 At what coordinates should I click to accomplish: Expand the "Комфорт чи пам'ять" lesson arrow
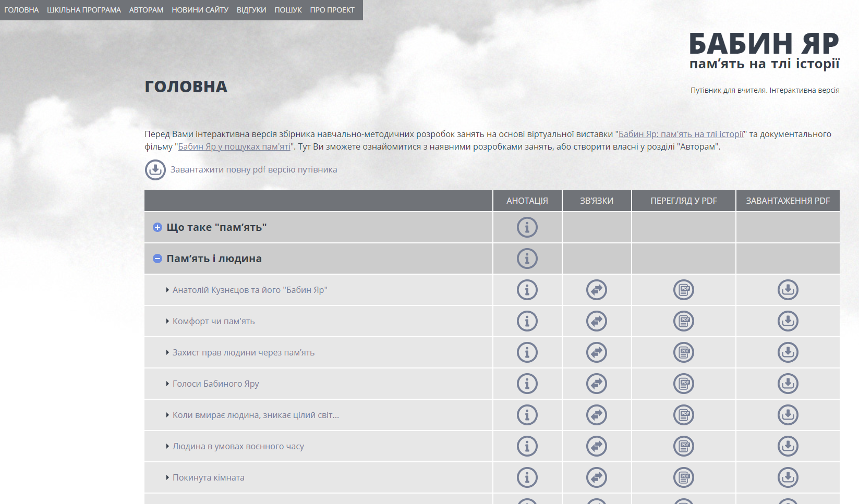click(167, 321)
